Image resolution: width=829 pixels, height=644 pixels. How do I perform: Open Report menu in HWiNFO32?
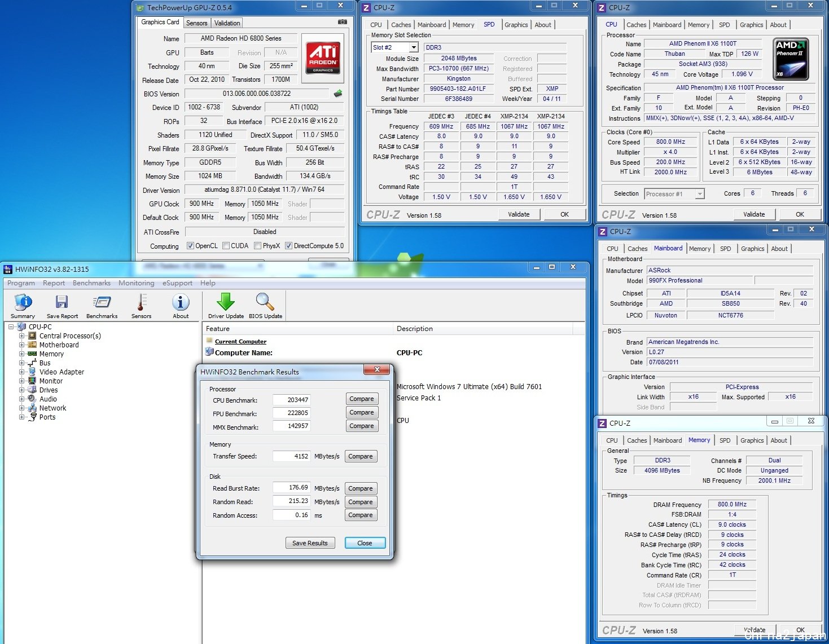(54, 283)
